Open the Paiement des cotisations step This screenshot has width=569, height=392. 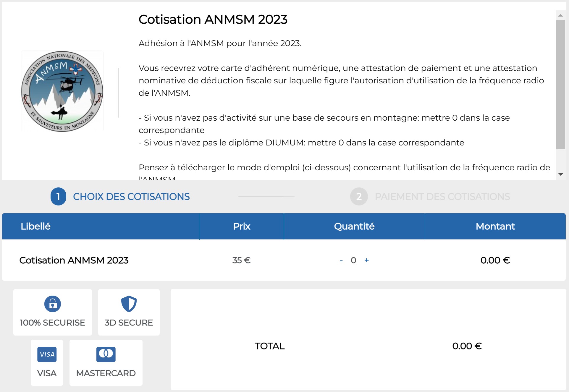pyautogui.click(x=442, y=197)
